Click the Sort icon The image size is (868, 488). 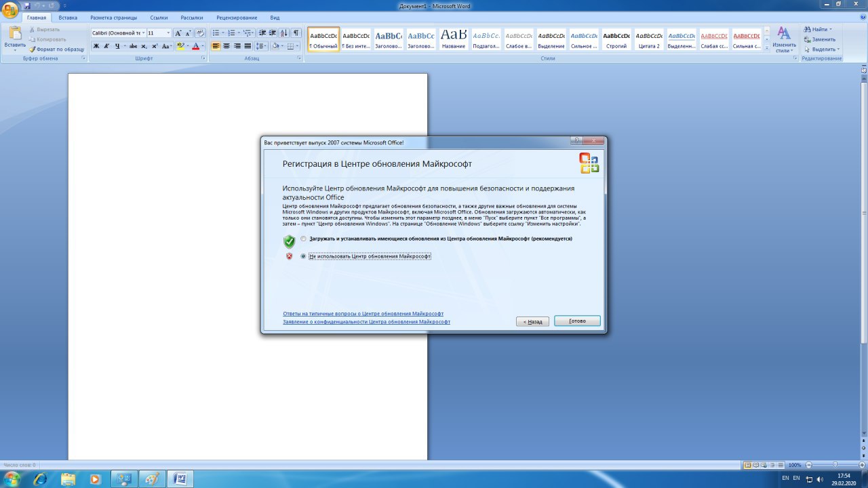tap(284, 33)
